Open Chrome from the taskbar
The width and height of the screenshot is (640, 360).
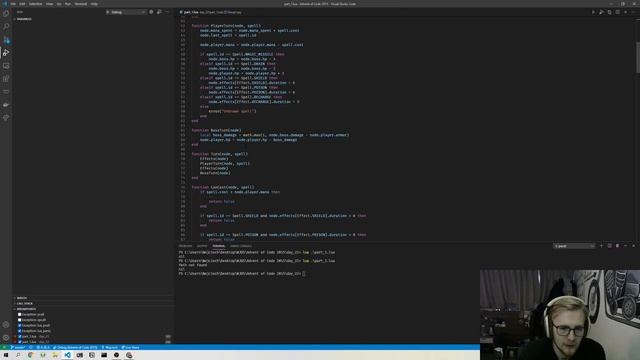(31, 355)
